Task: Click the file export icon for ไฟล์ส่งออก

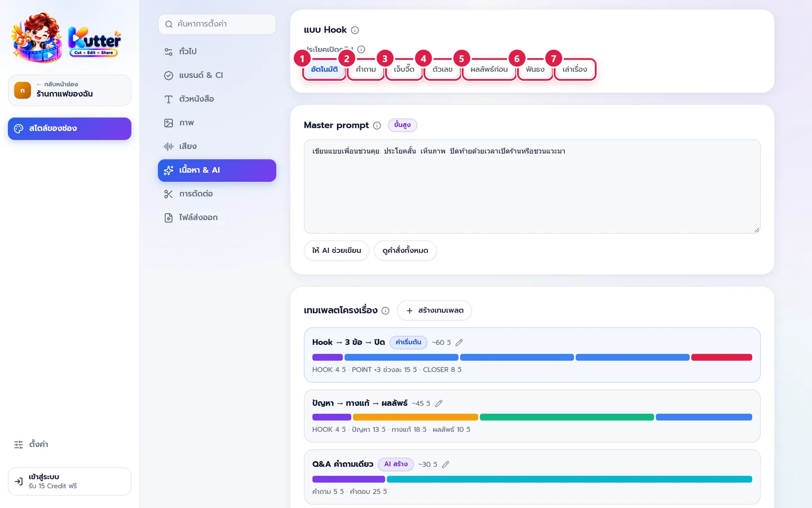Action: click(x=168, y=218)
